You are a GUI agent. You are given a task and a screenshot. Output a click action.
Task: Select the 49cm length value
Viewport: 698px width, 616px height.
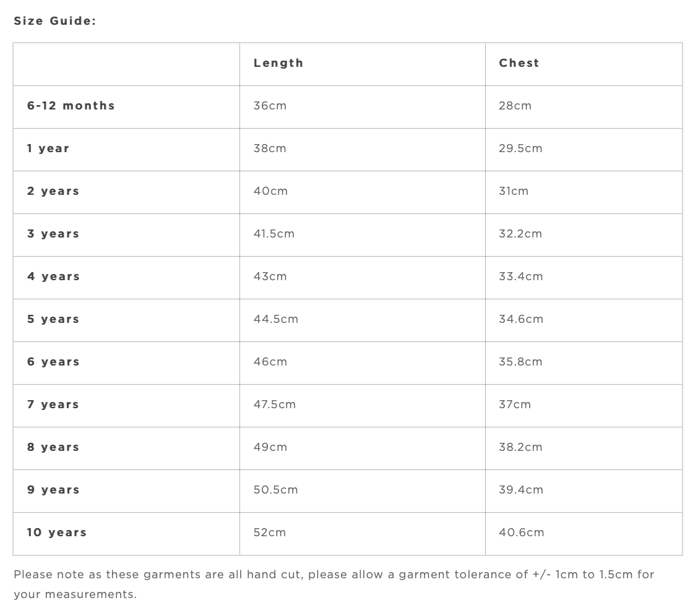pyautogui.click(x=270, y=447)
